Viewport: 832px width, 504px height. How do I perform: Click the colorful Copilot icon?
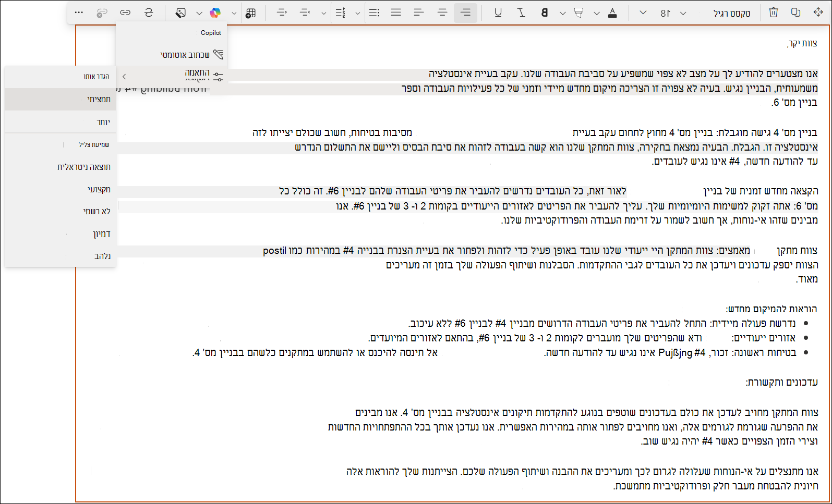coord(215,13)
